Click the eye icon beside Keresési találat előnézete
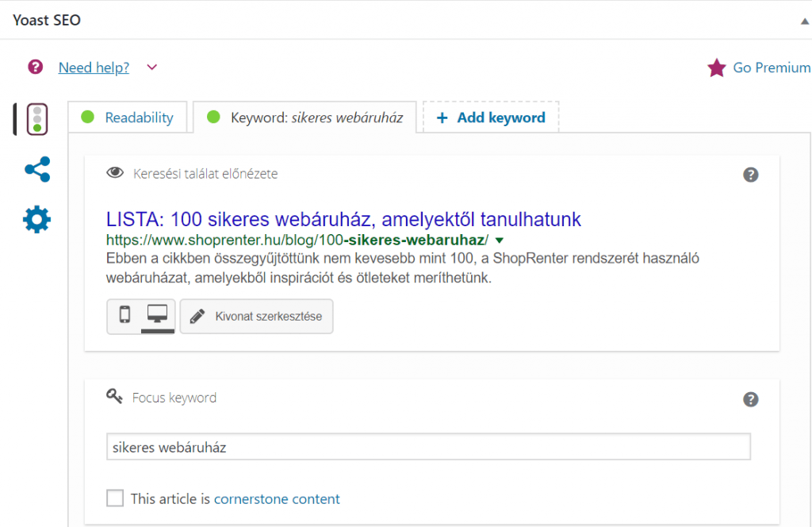The image size is (812, 527). click(x=115, y=172)
